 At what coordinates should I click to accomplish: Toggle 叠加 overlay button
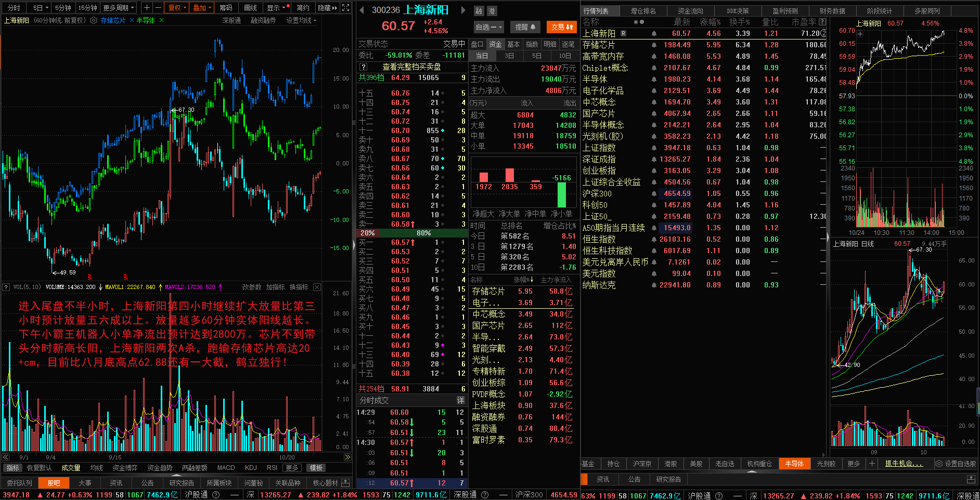pyautogui.click(x=202, y=8)
